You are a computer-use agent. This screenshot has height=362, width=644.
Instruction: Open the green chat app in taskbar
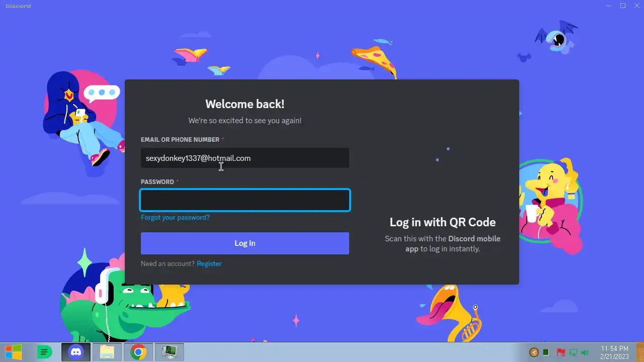(44, 352)
